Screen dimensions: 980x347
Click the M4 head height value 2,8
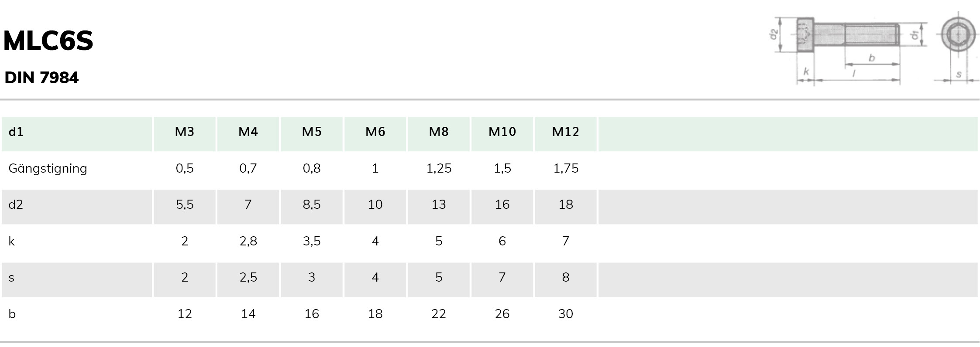(248, 241)
